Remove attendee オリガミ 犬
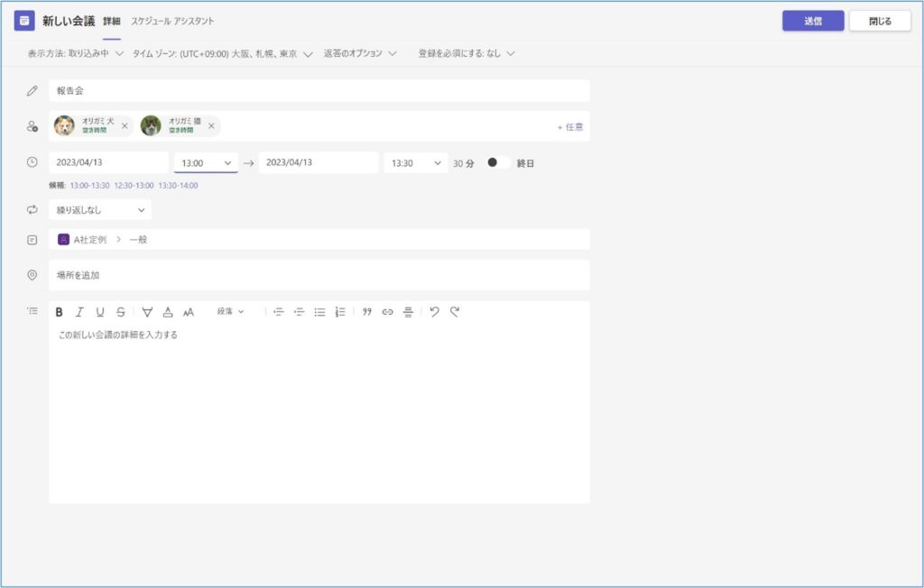Image resolution: width=924 pixels, height=588 pixels. click(x=125, y=126)
